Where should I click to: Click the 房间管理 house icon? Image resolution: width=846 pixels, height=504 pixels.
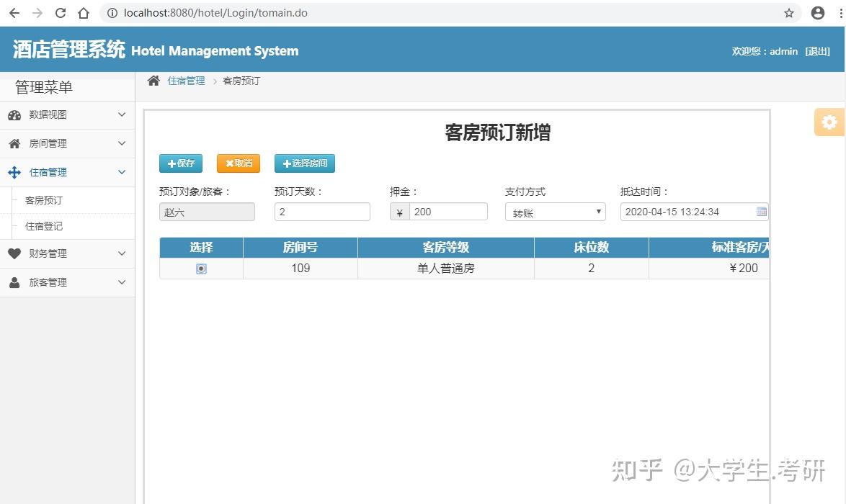(x=14, y=143)
